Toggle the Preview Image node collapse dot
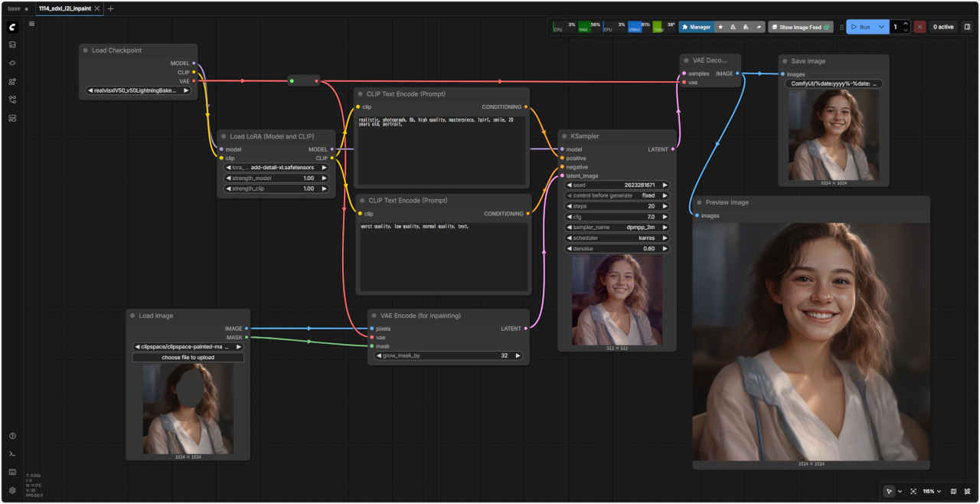 point(699,203)
